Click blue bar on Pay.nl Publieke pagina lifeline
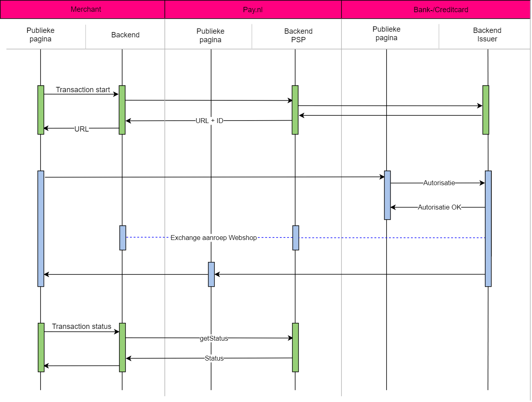 211,274
